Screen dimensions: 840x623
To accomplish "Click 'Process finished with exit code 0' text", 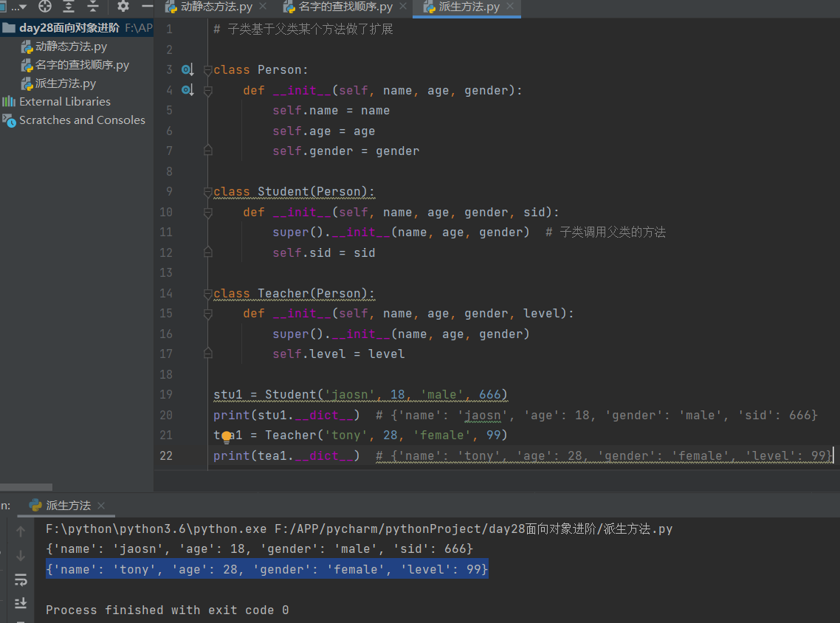I will pyautogui.click(x=167, y=610).
